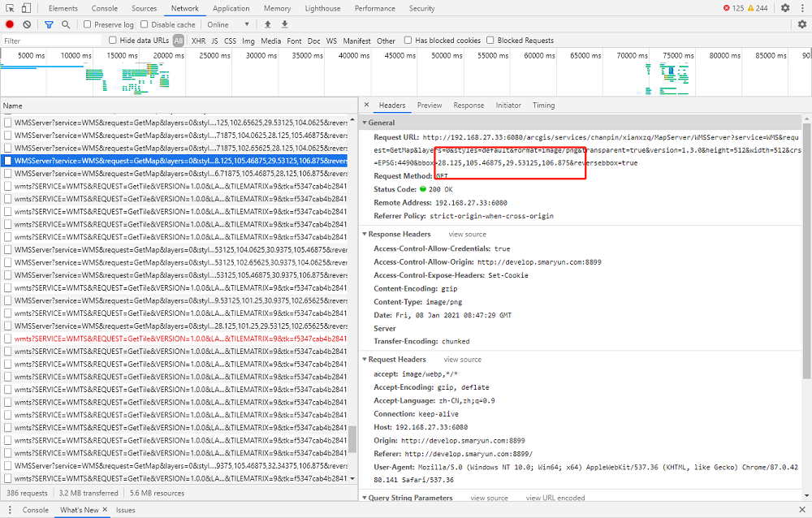Screen dimensions: 812x518
Task: Import HAR file upload arrow
Action: (268, 24)
